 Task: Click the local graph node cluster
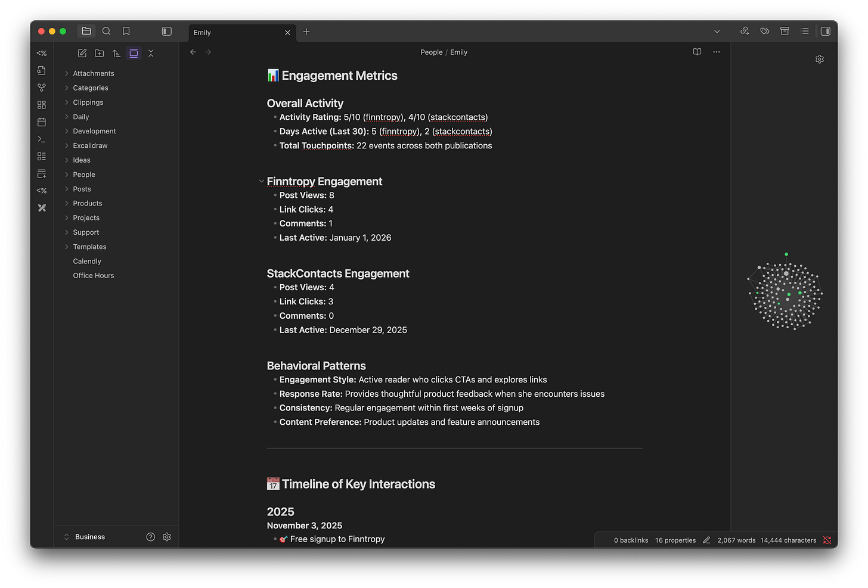pos(785,293)
